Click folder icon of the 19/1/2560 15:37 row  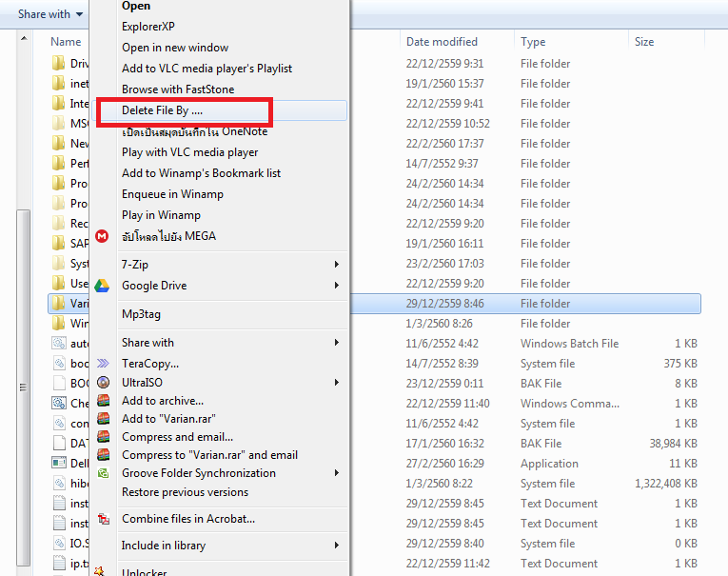click(x=58, y=83)
